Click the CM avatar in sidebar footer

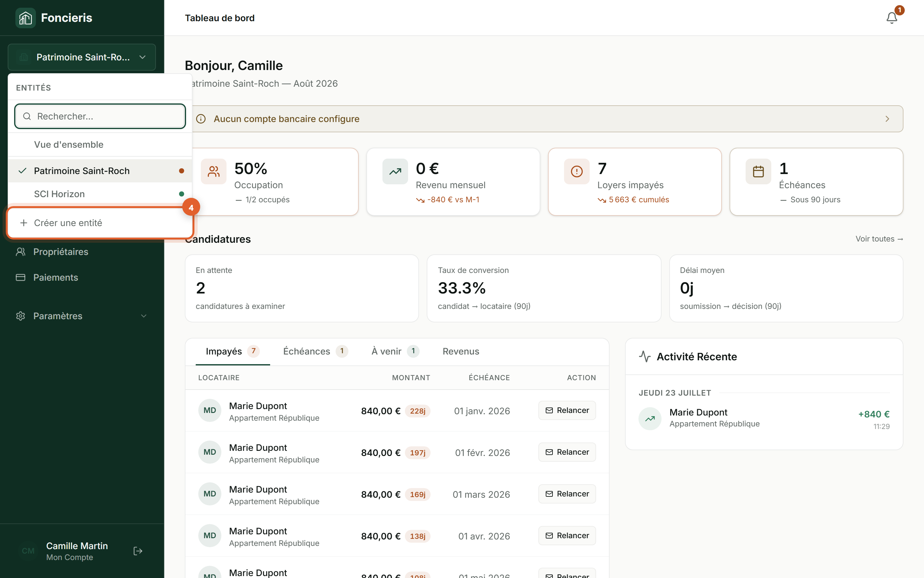[28, 551]
